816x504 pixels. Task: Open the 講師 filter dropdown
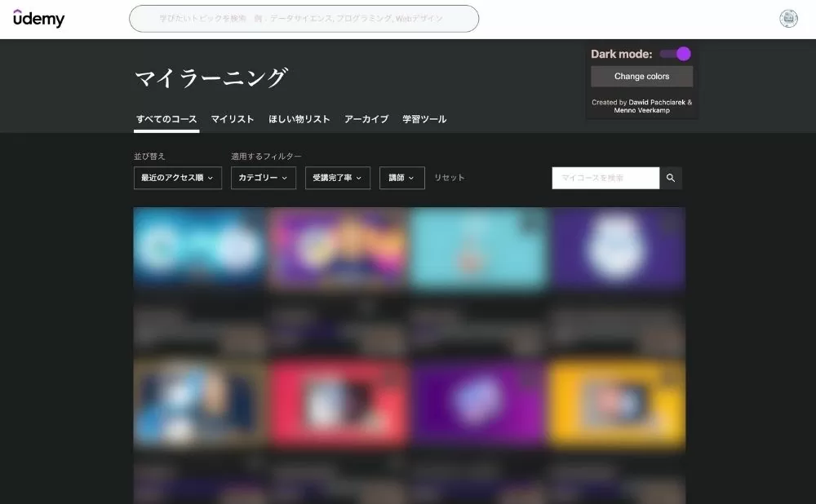[x=401, y=178]
